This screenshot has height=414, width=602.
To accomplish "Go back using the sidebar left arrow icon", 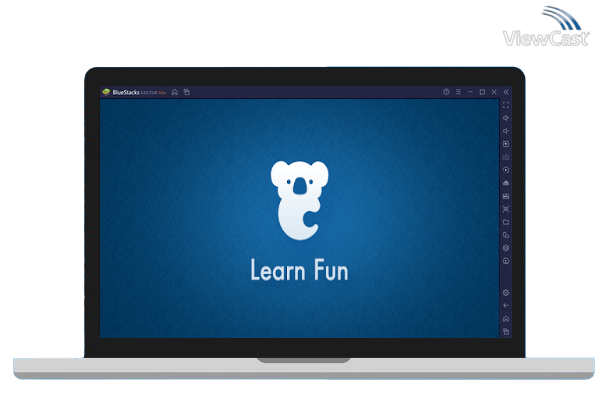I will (506, 306).
